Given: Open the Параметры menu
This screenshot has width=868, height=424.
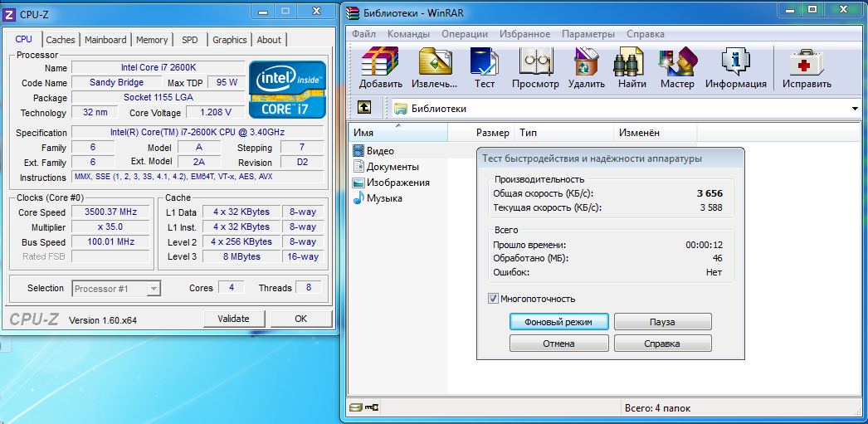Looking at the screenshot, I should coord(588,34).
